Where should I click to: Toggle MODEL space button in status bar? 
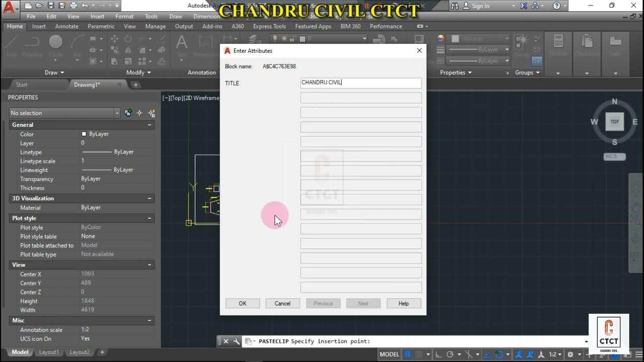tap(389, 354)
